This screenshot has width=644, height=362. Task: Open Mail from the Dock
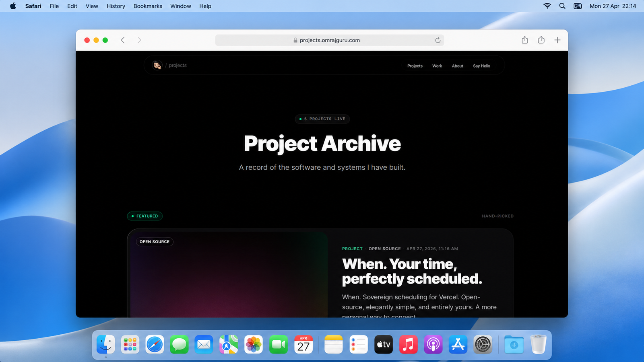[204, 344]
